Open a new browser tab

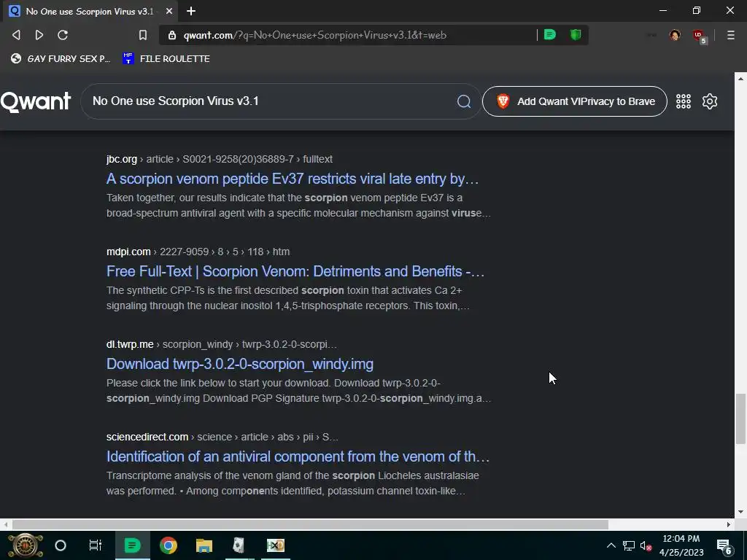191,11
